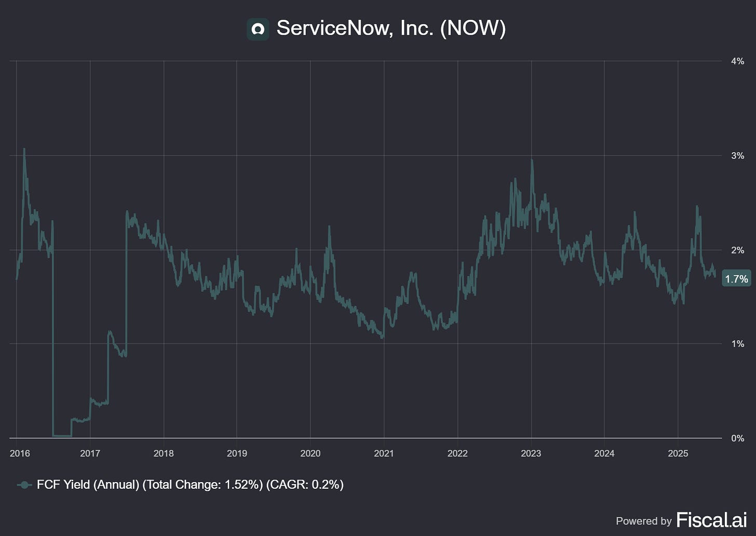
Task: Click the ServiceNow logo icon
Action: point(258,30)
